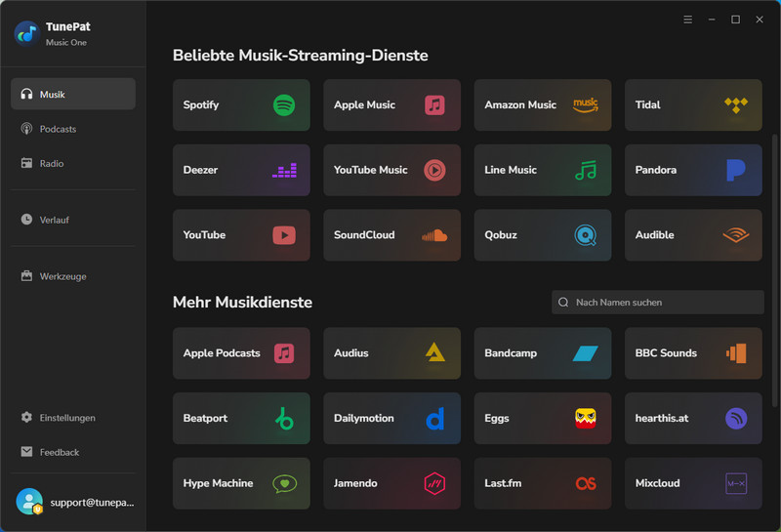Click the Beliebte Musik-Streaming-Dienste heading
The height and width of the screenshot is (532, 781).
(x=301, y=56)
